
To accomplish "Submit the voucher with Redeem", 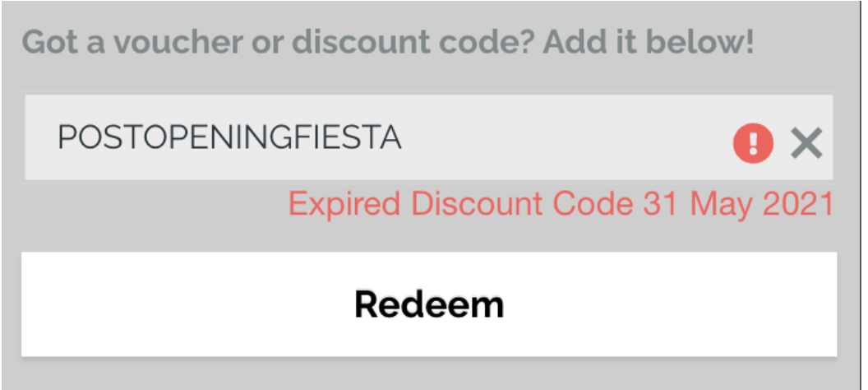I will click(428, 304).
